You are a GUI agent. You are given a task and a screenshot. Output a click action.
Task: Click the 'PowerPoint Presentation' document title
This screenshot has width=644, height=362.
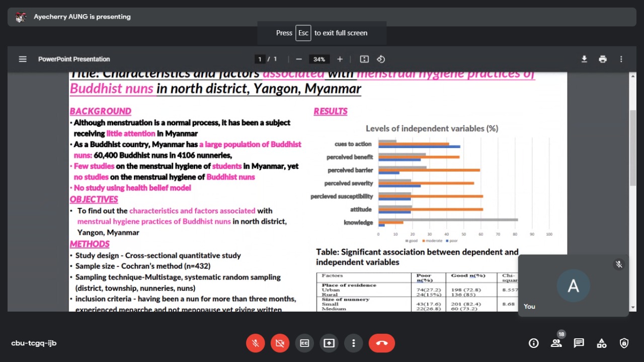(74, 59)
